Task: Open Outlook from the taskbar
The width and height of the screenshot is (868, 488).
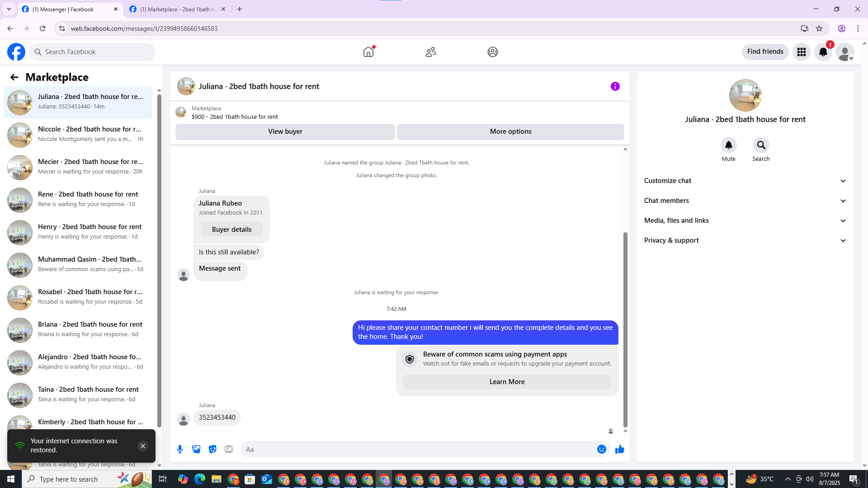Action: pyautogui.click(x=267, y=479)
